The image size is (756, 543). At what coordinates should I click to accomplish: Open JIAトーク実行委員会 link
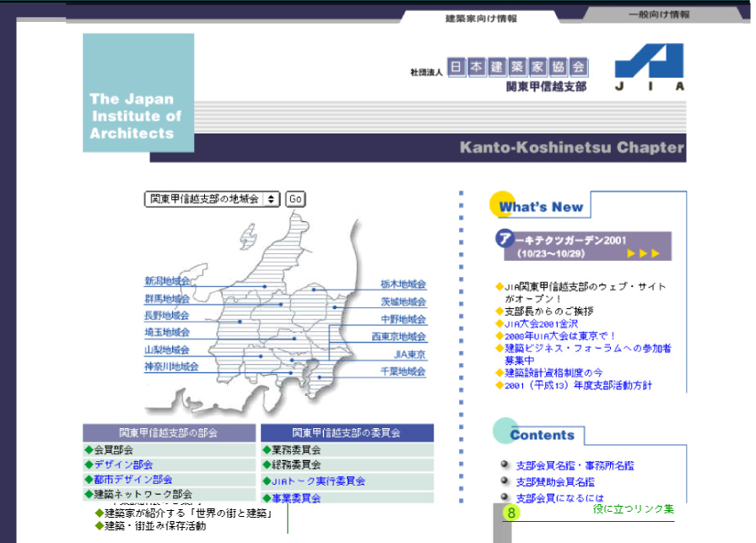coord(318,481)
